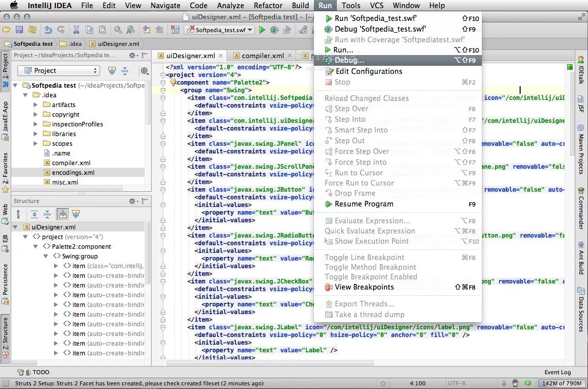588x389 pixels.
Task: Toggle the Maven Projects side tab
Action: (581, 148)
